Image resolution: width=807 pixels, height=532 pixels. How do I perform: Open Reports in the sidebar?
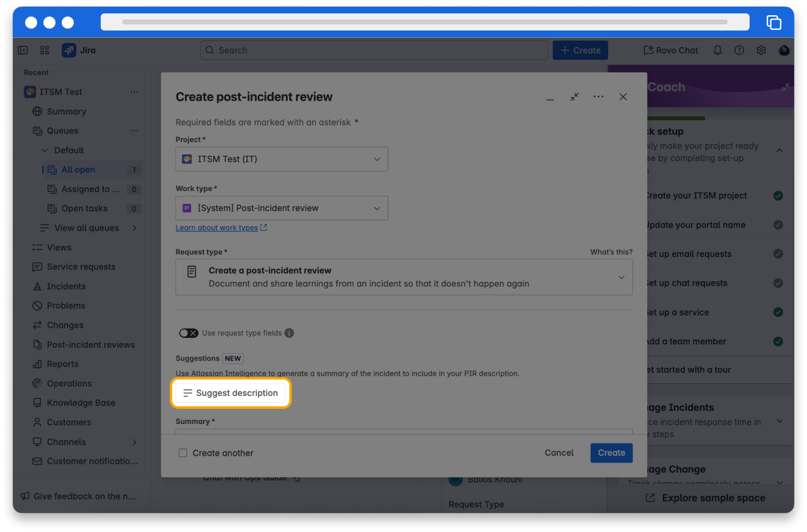coord(63,364)
